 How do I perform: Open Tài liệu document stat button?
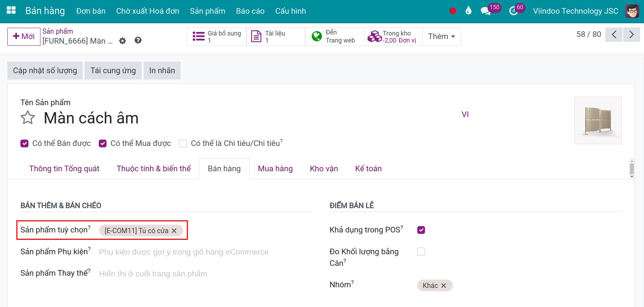pyautogui.click(x=276, y=37)
